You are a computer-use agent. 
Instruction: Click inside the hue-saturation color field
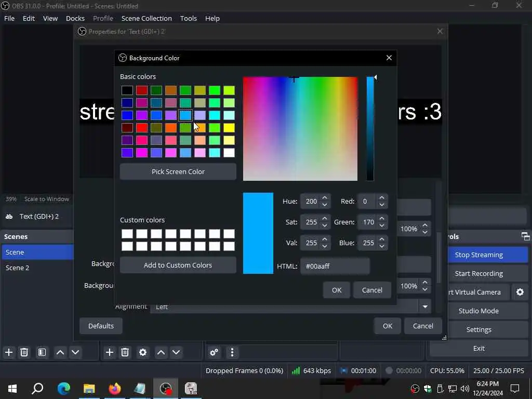coord(300,129)
